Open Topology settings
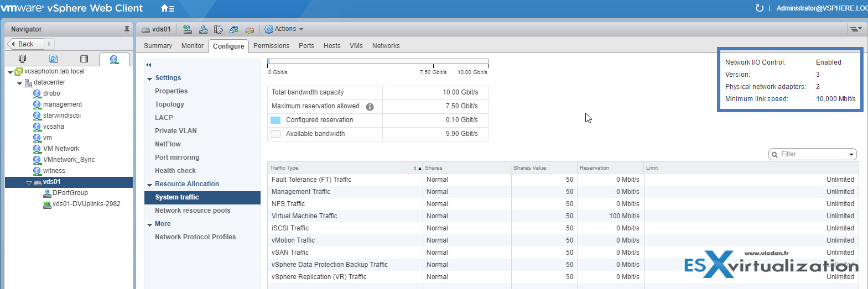This screenshot has width=868, height=289. click(169, 104)
